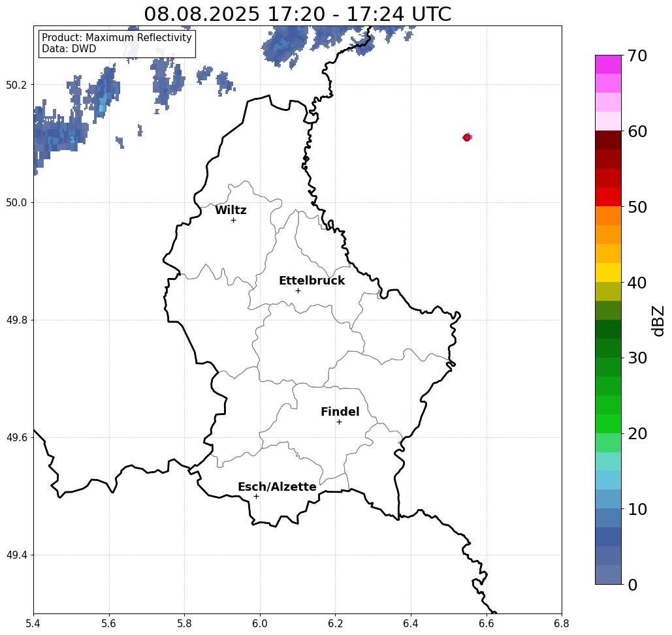This screenshot has width=672, height=635.
Task: Click the colorbar tick label 60
Action: tap(637, 131)
